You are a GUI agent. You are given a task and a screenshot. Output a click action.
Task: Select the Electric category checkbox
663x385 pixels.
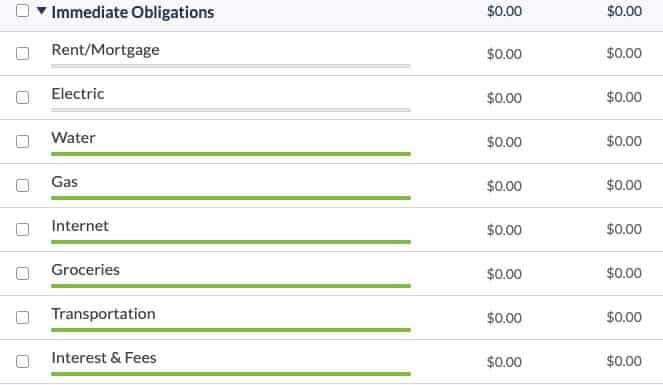[22, 98]
